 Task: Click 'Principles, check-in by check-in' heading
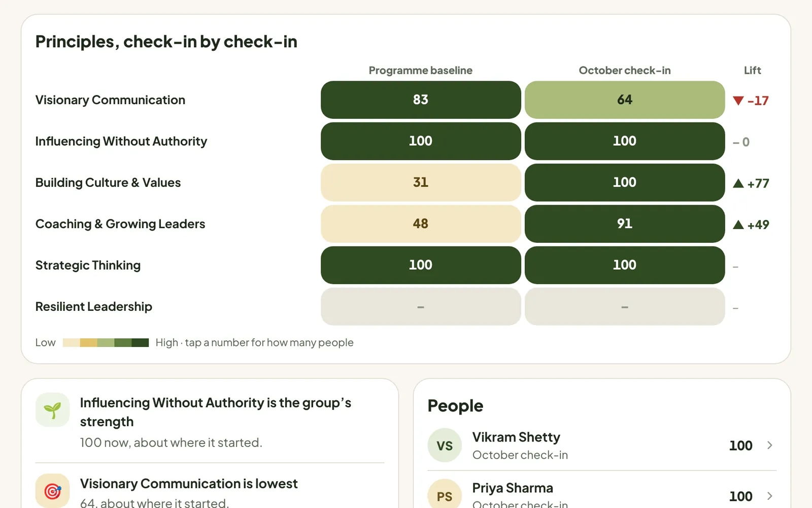166,42
